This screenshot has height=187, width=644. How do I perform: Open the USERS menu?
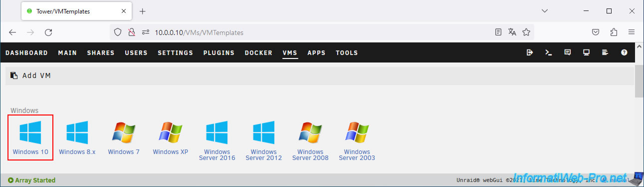[136, 52]
